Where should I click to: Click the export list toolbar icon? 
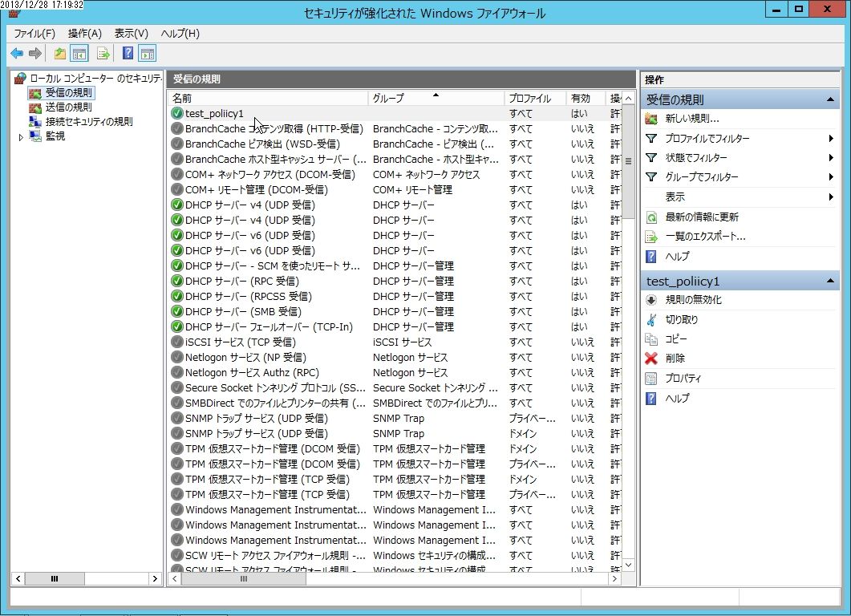click(103, 53)
